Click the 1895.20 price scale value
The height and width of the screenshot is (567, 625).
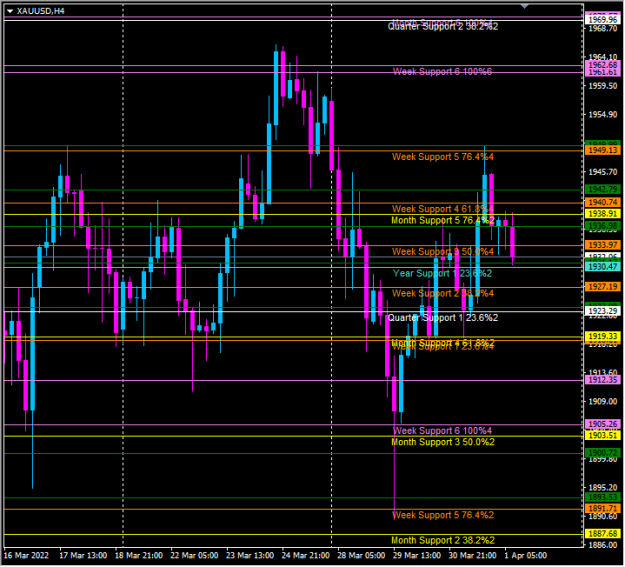point(603,488)
